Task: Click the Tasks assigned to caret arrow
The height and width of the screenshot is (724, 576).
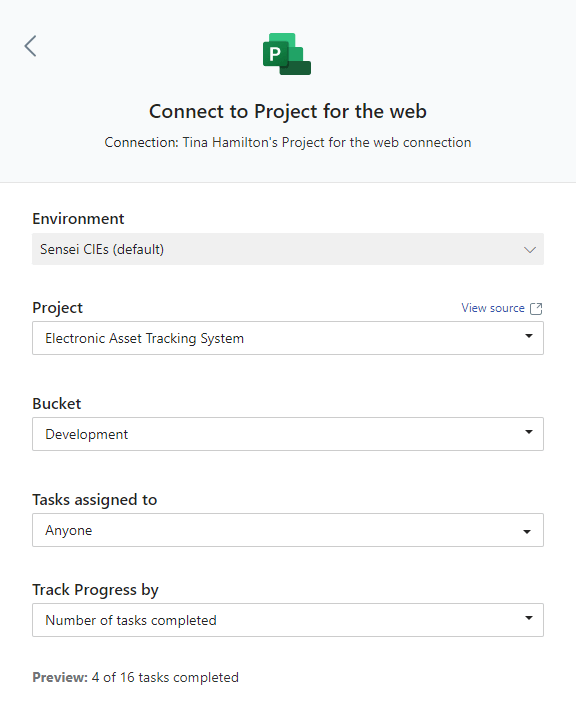Action: coord(527,532)
